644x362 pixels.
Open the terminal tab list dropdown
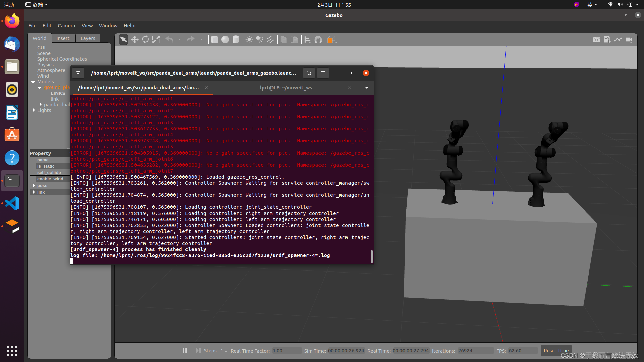click(x=366, y=88)
